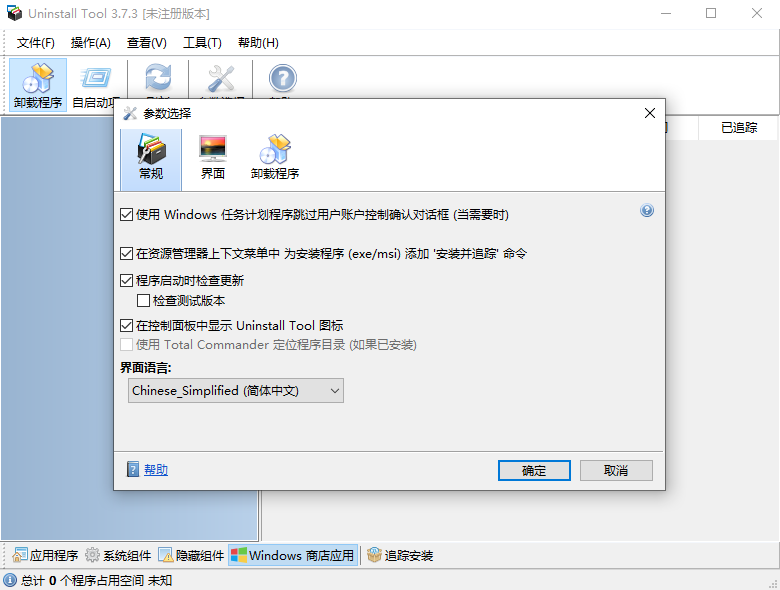Click the blue help question mark in dialog
The height and width of the screenshot is (590, 780).
point(647,210)
